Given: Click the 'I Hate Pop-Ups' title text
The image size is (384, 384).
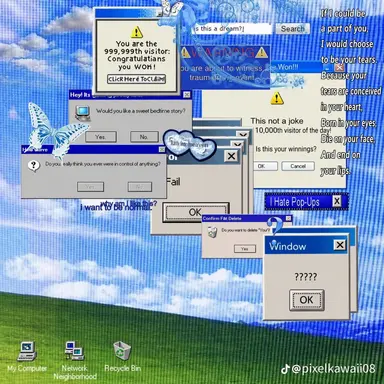Looking at the screenshot, I should (295, 202).
